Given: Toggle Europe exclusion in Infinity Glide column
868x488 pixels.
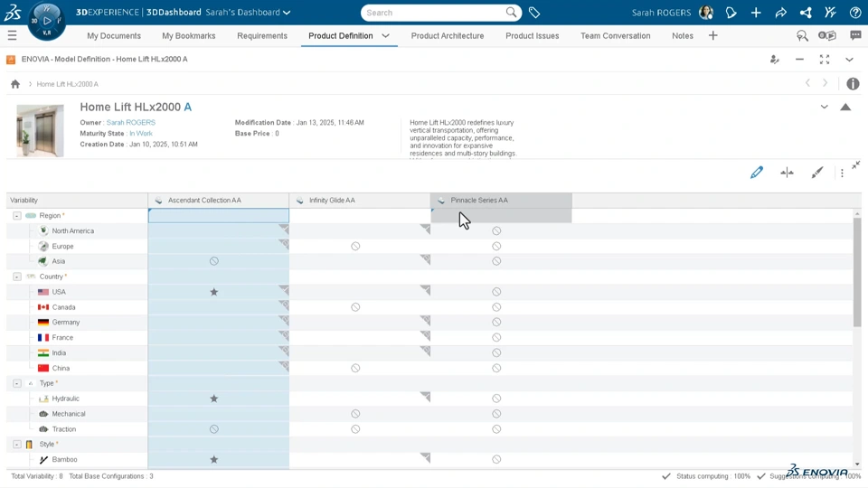Looking at the screenshot, I should [x=355, y=246].
